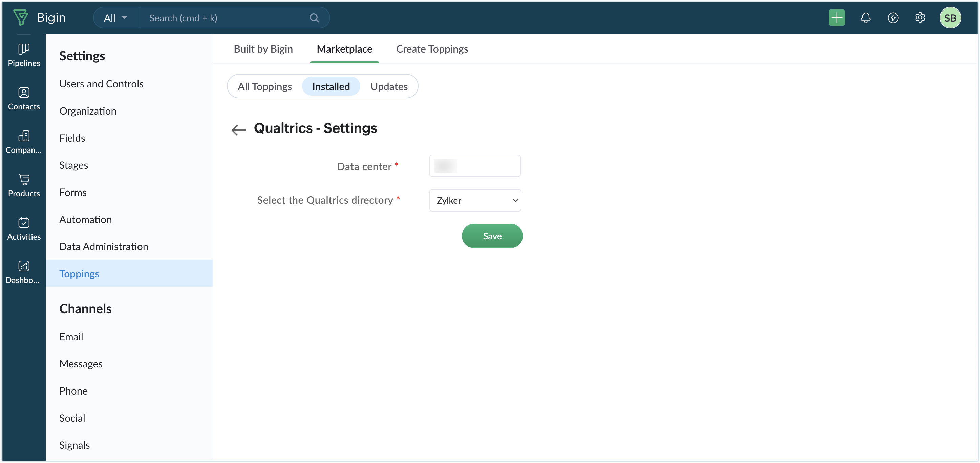Open the SB profile avatar
This screenshot has width=980, height=463.
tap(950, 18)
